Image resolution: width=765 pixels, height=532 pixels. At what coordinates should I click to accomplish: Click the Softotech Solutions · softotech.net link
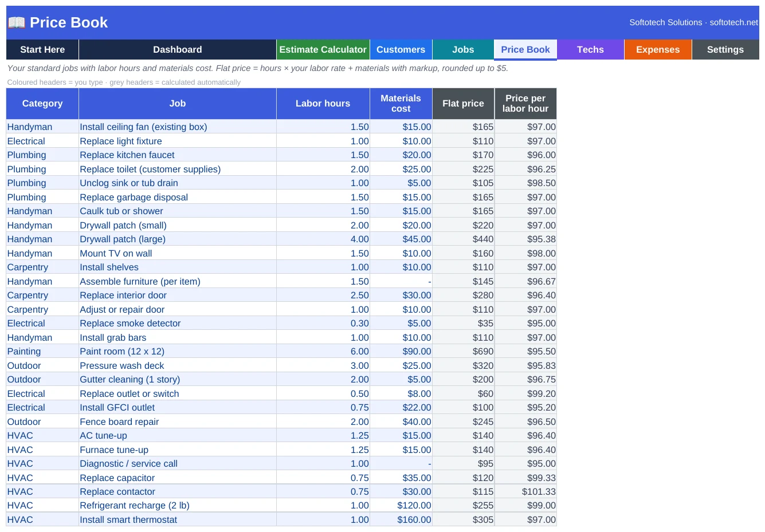tap(693, 22)
